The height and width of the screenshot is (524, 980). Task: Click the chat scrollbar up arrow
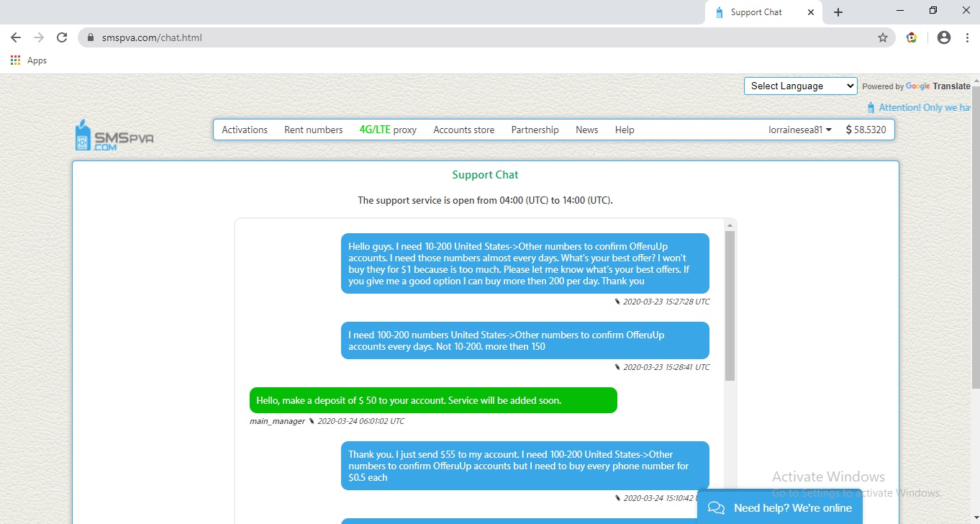[730, 225]
